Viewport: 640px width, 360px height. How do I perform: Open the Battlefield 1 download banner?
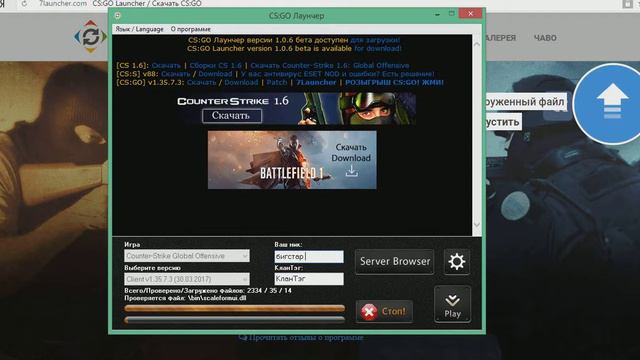pyautogui.click(x=292, y=160)
